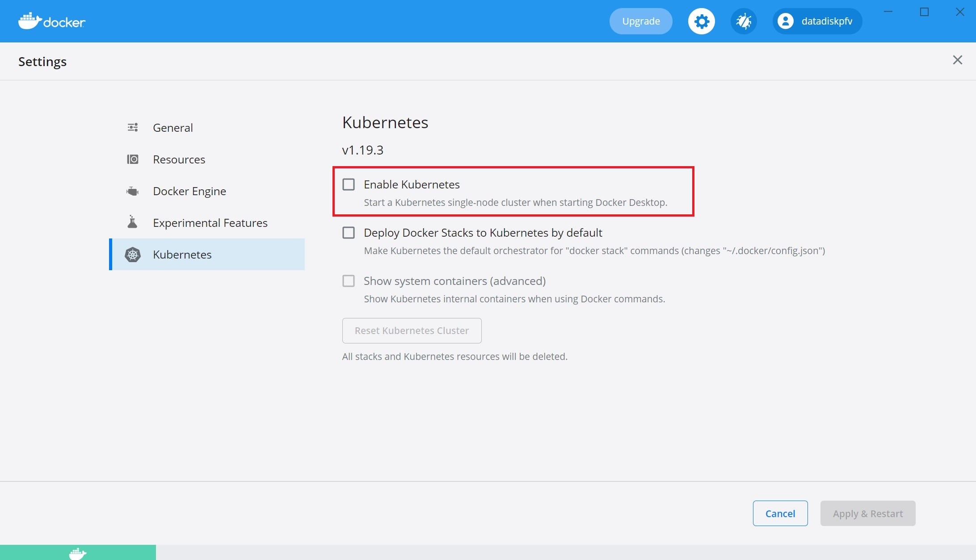Click the whale status icon at bottom
Image resolution: width=976 pixels, height=560 pixels.
pyautogui.click(x=78, y=553)
